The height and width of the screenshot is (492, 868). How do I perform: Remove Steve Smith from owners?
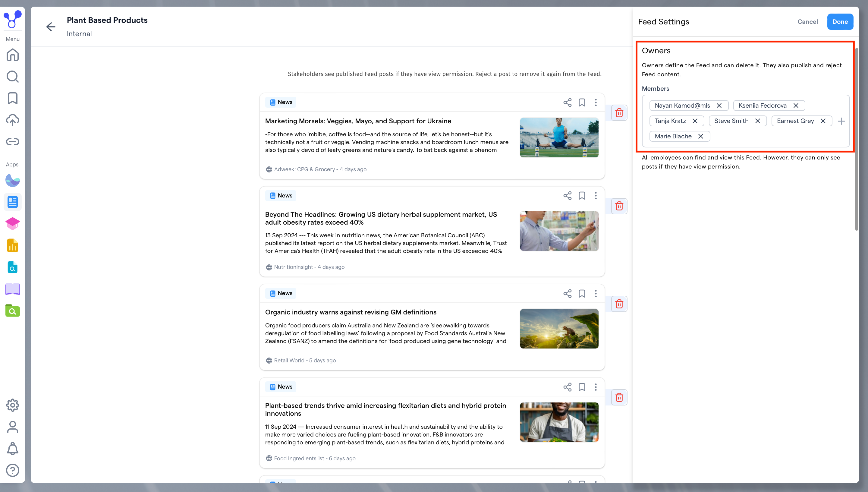(x=758, y=121)
